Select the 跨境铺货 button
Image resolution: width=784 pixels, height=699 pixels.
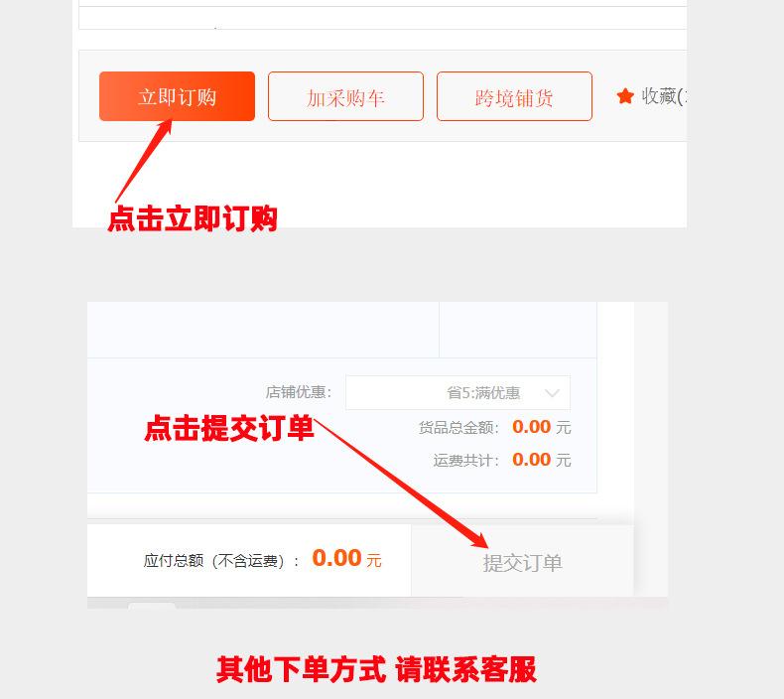(x=514, y=96)
